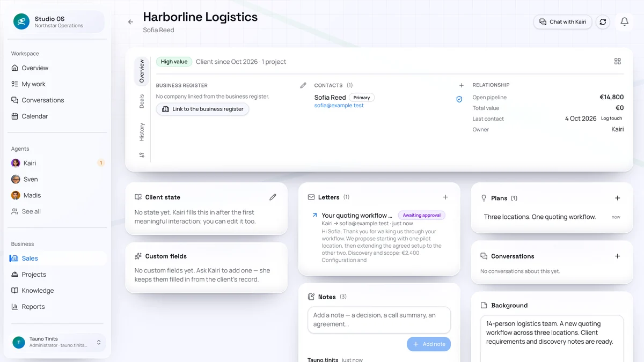Click the Plans lightbulb icon
The width and height of the screenshot is (644, 362).
tap(484, 198)
